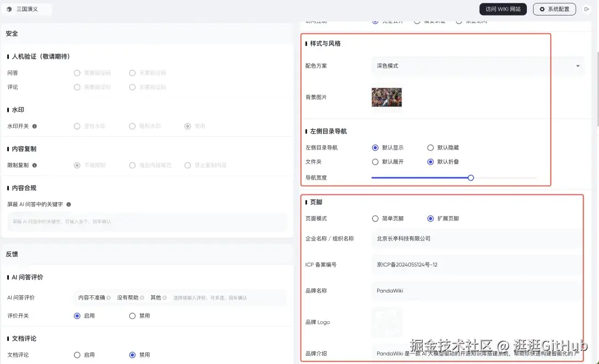This screenshot has width=599, height=364.
Task: Click the 背景图片 image thumbnail
Action: (387, 96)
